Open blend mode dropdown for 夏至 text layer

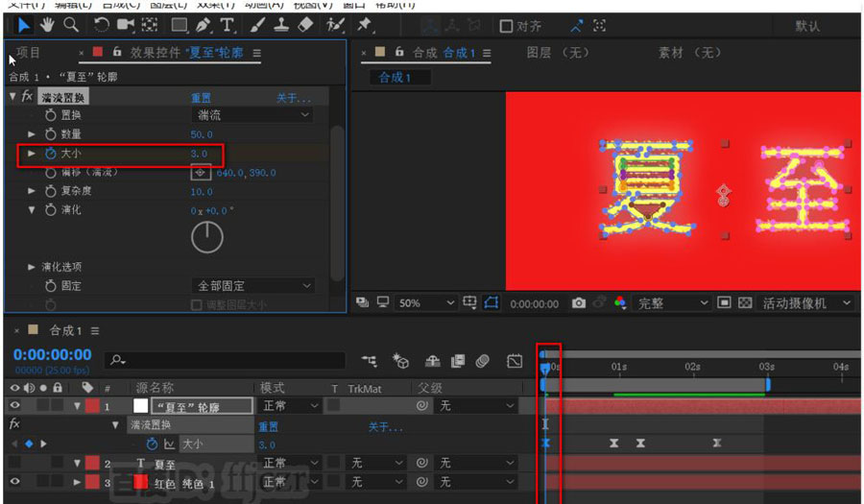pyautogui.click(x=290, y=464)
